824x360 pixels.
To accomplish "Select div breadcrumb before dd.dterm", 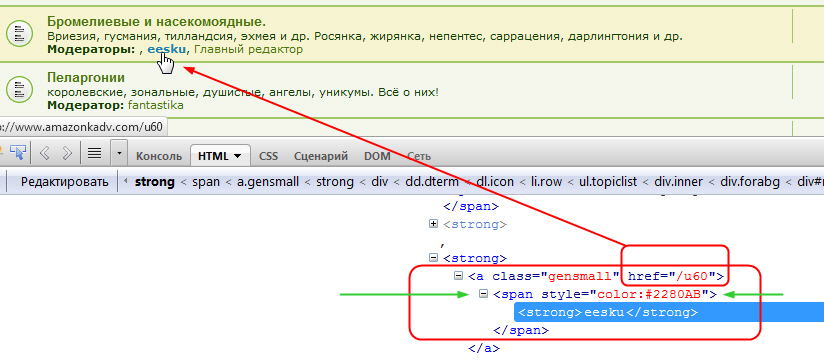I will tap(379, 182).
